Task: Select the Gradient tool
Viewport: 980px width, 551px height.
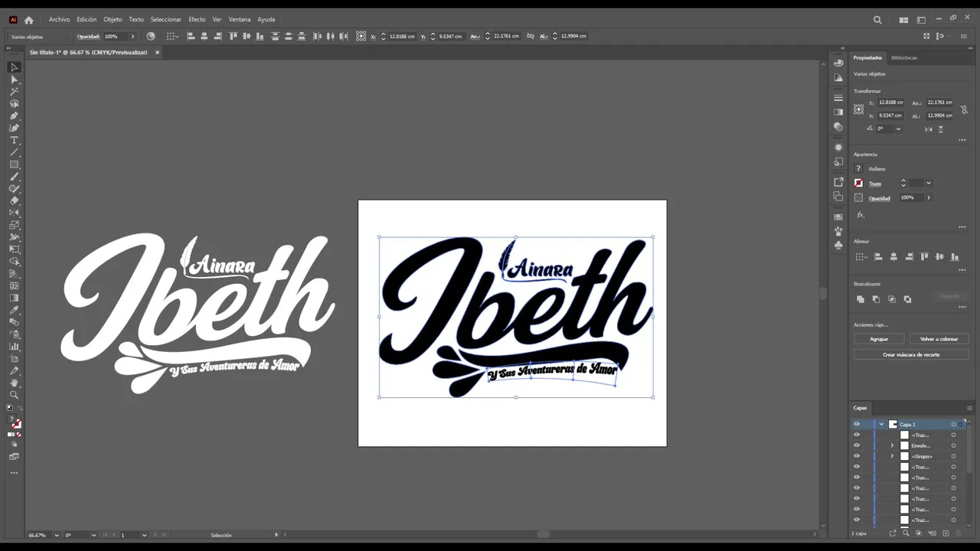Action: point(14,298)
